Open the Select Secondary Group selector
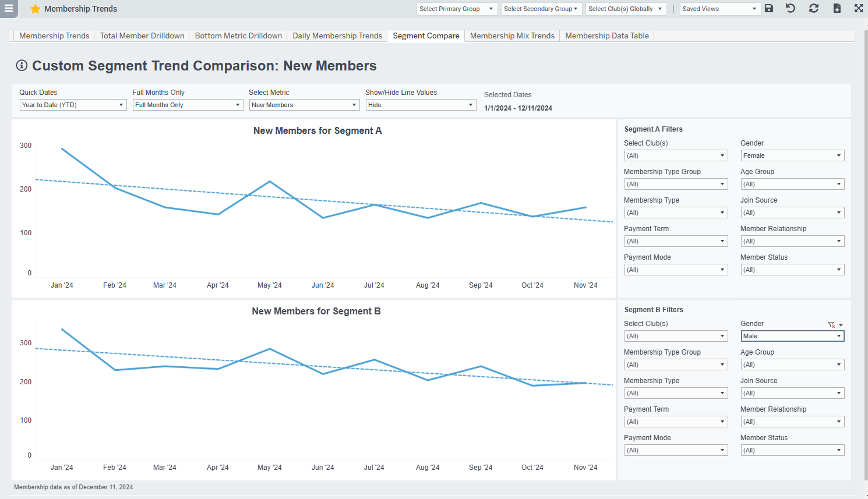868x499 pixels. click(541, 9)
